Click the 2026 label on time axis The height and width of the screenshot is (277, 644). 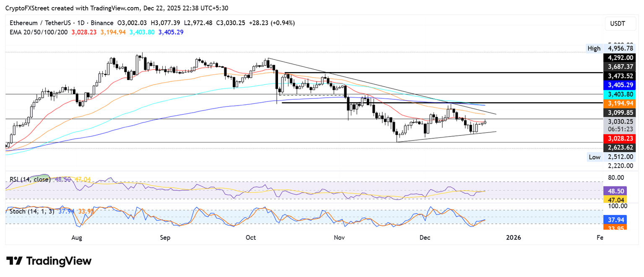tap(514, 238)
